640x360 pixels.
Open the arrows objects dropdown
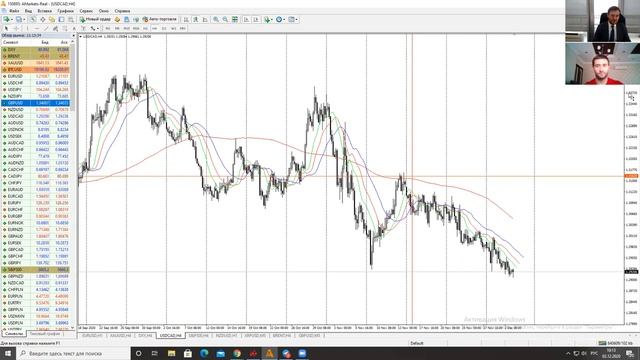pos(94,28)
